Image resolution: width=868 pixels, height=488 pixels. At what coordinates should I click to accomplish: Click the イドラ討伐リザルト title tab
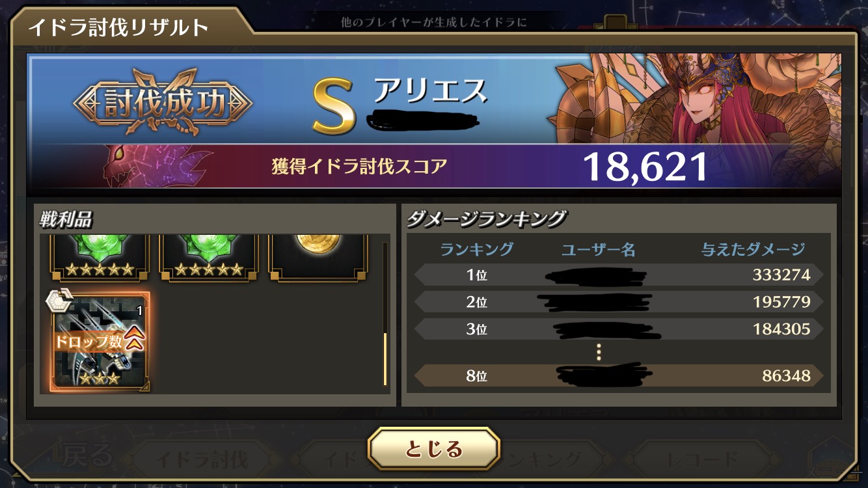[x=118, y=28]
